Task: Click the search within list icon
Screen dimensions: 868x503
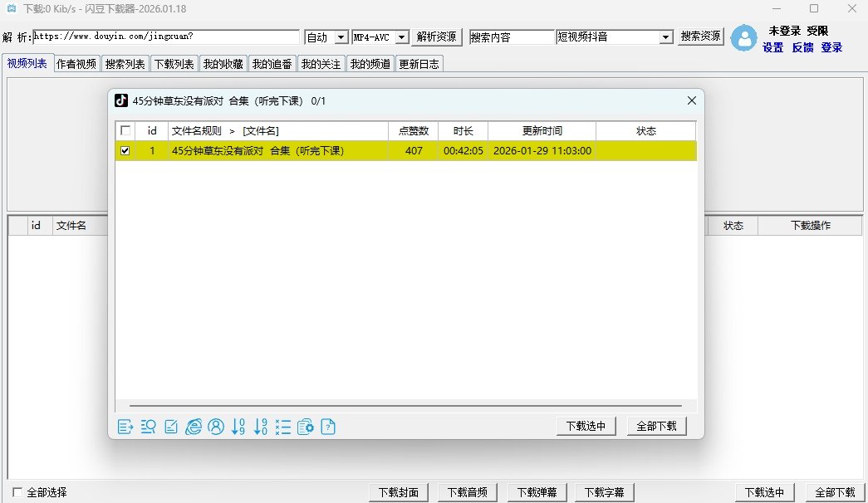Action: (149, 426)
